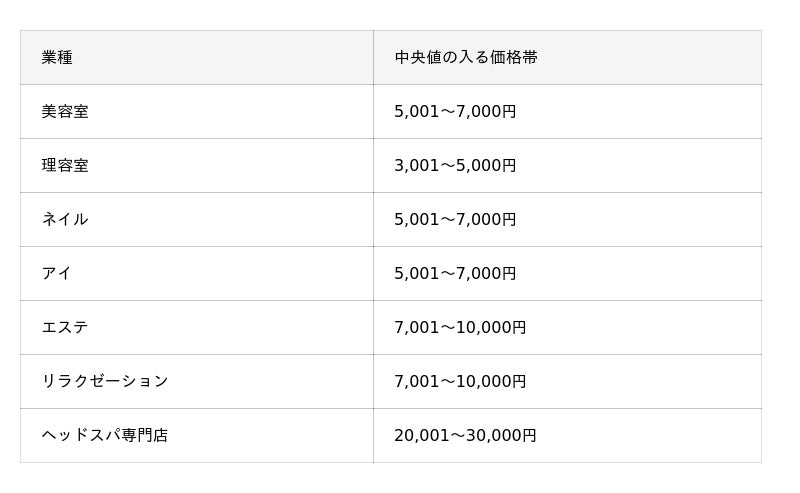Select the アイ row label
This screenshot has height=493, width=800.
[57, 273]
